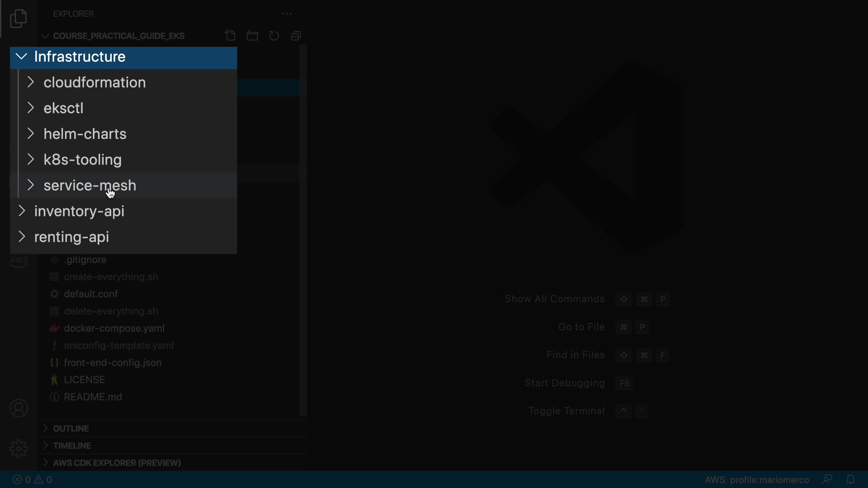Click AWS profile:mariomerco in status bar

coord(756,479)
